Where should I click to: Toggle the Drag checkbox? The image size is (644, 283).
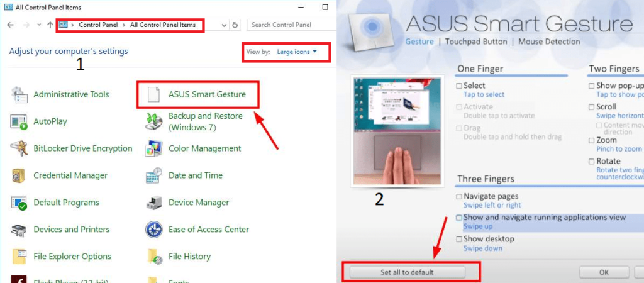point(459,128)
